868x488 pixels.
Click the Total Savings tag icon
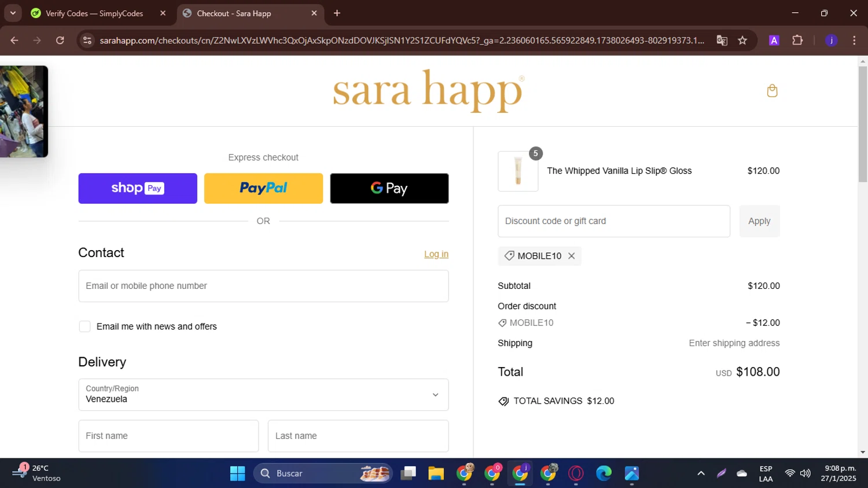click(x=503, y=401)
